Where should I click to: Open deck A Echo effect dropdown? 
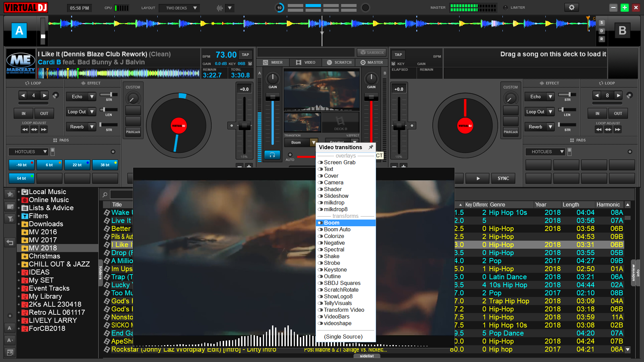(x=92, y=97)
